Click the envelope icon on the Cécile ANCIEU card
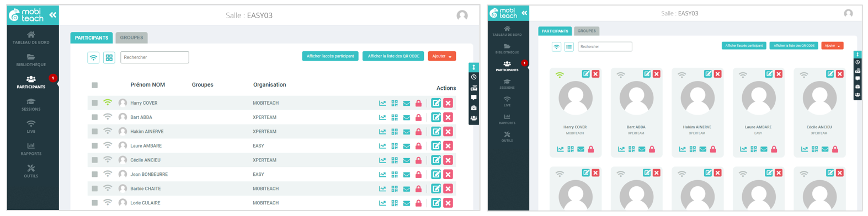 [x=825, y=149]
